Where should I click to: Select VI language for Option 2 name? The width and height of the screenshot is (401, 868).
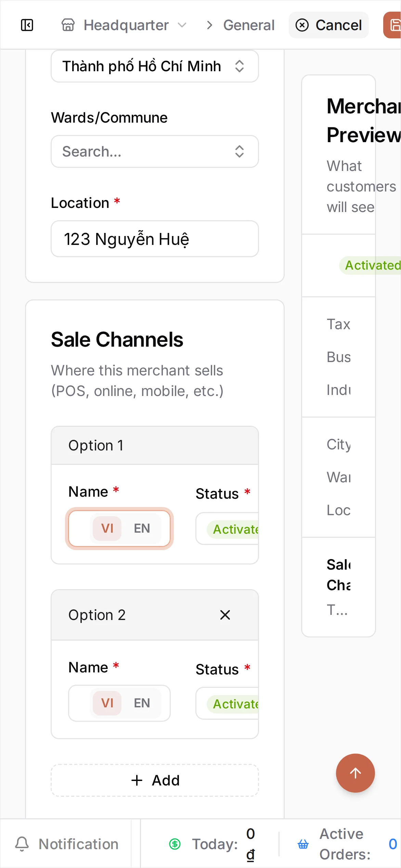107,703
